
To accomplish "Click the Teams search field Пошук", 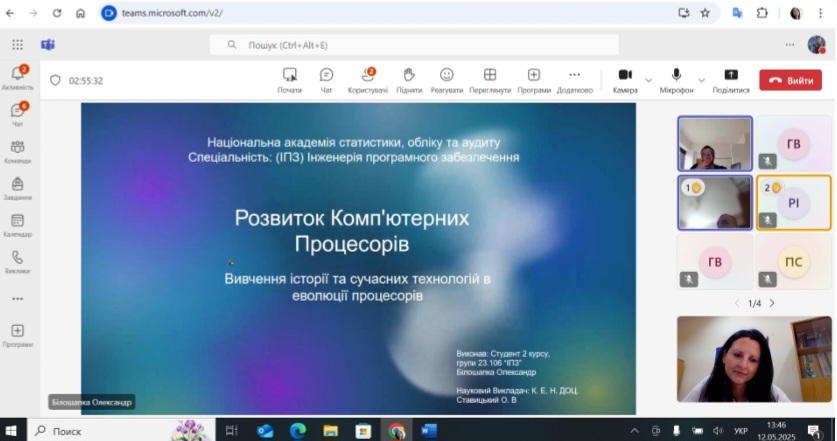I will (414, 45).
